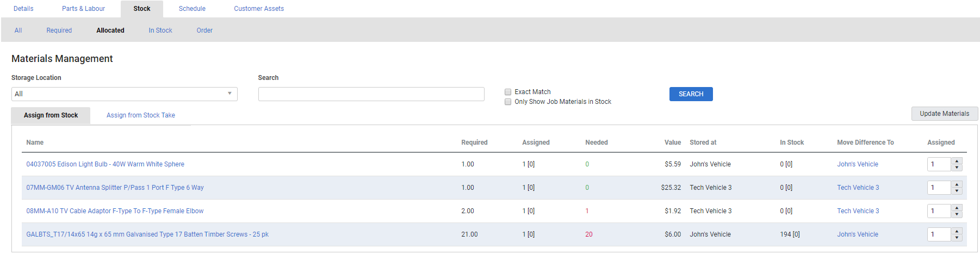The image size is (980, 254).
Task: Increment assigned value for TV Antenna Splitter
Action: click(x=957, y=184)
